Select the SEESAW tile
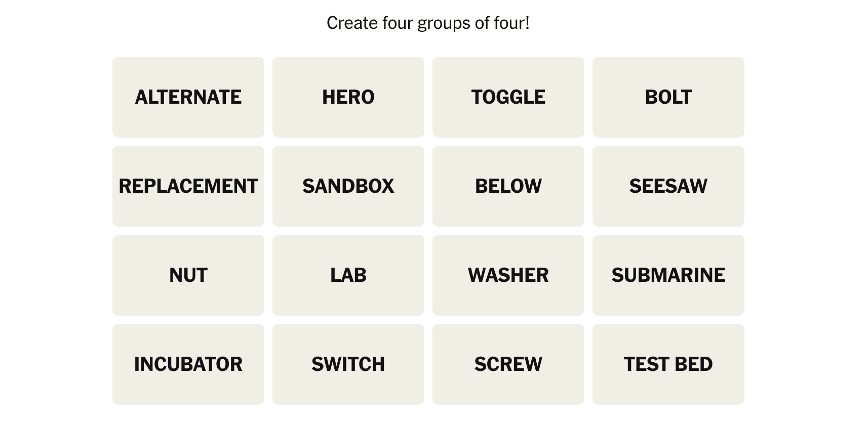This screenshot has height=424, width=868. tap(668, 186)
